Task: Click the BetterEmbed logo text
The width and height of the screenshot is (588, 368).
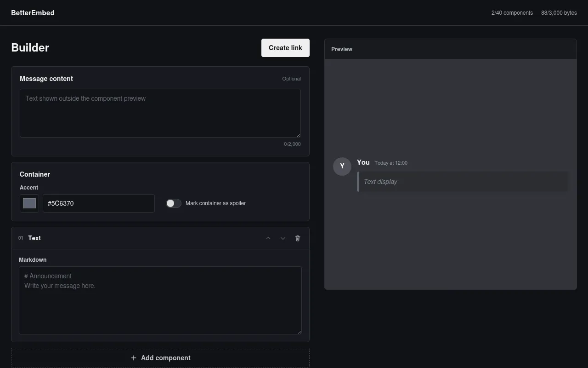Action: [x=33, y=13]
